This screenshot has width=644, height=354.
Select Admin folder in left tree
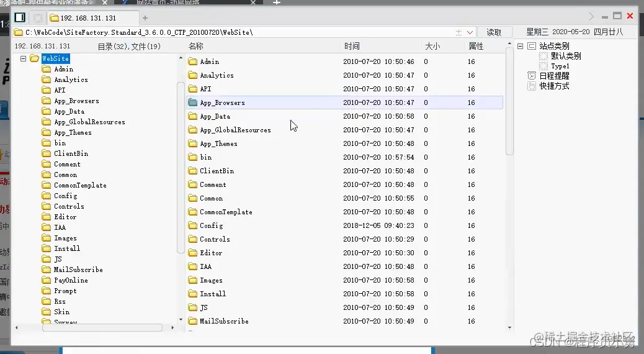(64, 69)
